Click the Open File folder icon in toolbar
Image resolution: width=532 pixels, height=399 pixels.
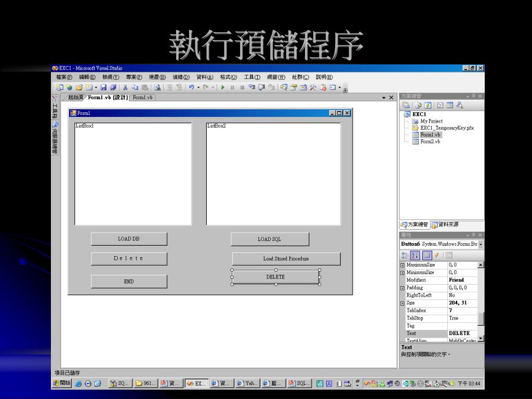pyautogui.click(x=79, y=87)
